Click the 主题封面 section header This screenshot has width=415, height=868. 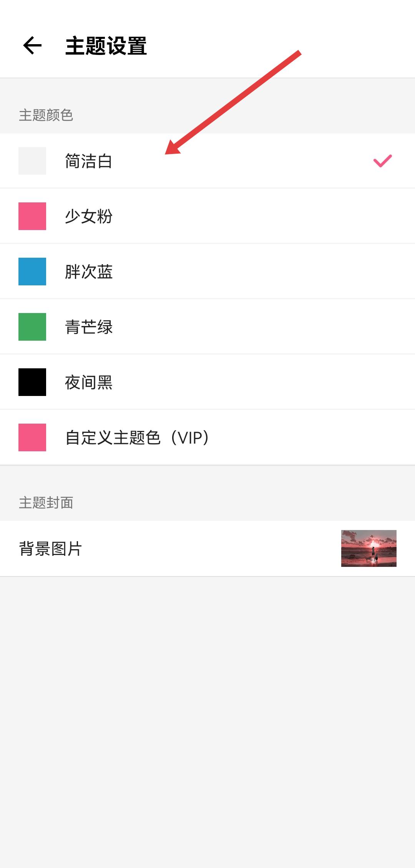click(x=46, y=502)
